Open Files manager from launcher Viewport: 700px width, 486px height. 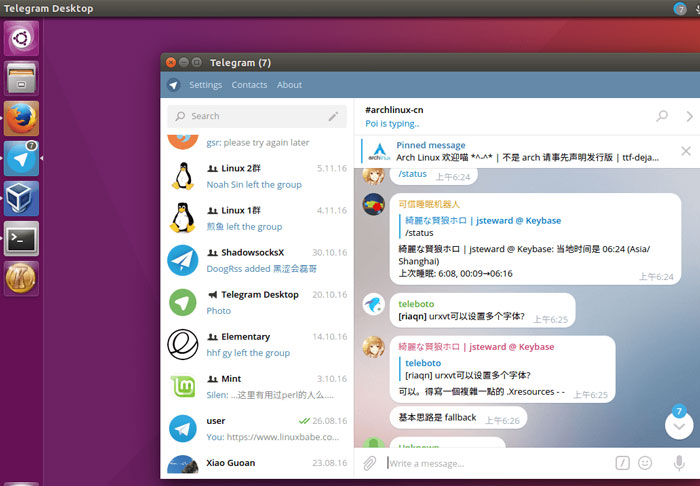[x=21, y=79]
